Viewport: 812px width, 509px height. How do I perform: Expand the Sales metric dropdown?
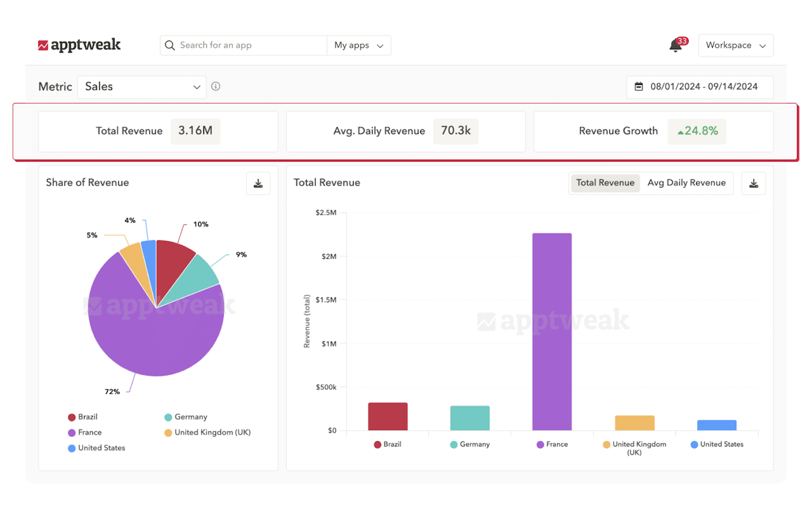141,87
